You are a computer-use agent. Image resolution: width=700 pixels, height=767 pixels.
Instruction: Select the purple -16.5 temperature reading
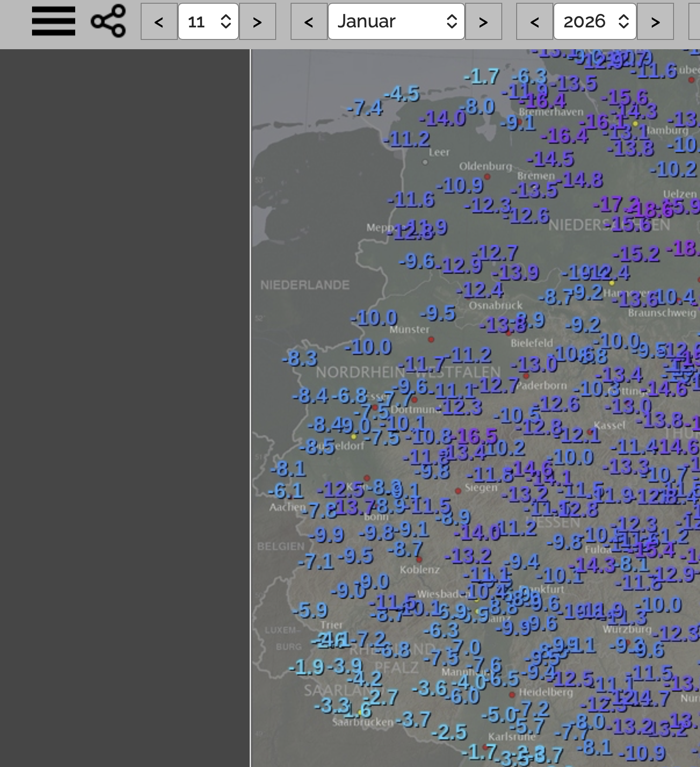[x=477, y=436]
